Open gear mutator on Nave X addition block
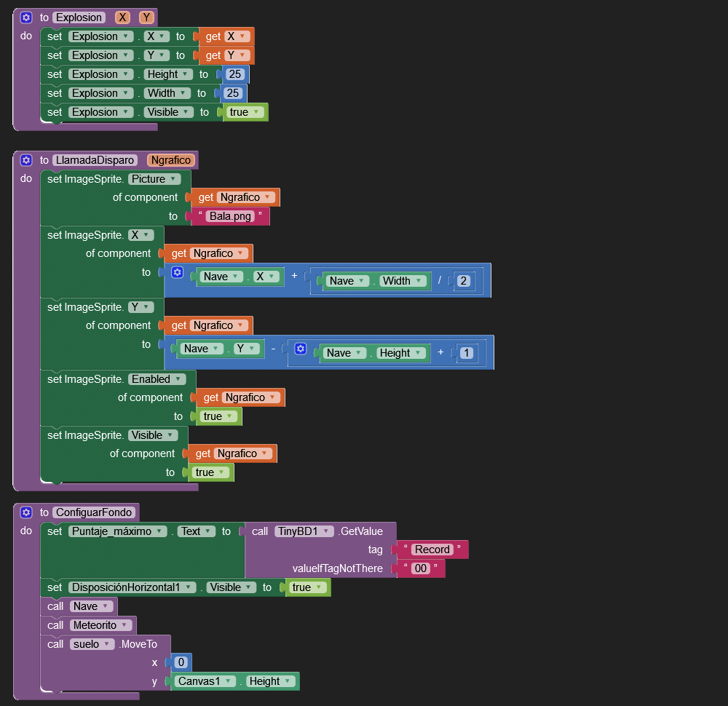Screen dimensions: 728x706 click(177, 273)
